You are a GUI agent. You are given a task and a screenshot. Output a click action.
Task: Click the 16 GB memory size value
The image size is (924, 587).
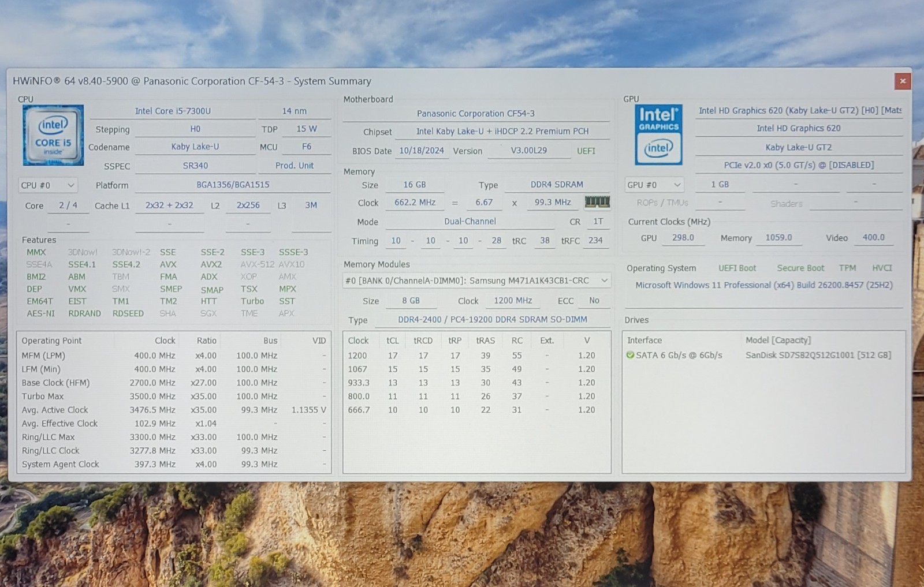point(415,185)
